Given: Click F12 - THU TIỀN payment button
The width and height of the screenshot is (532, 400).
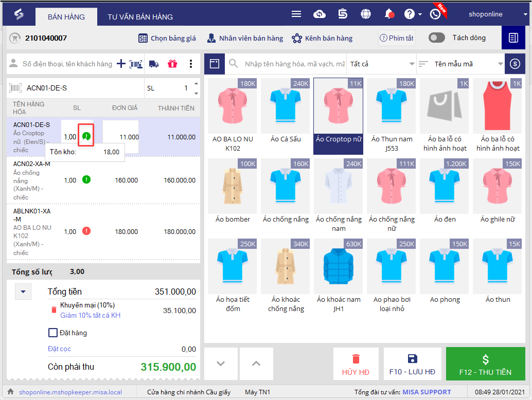Looking at the screenshot, I should [x=486, y=363].
